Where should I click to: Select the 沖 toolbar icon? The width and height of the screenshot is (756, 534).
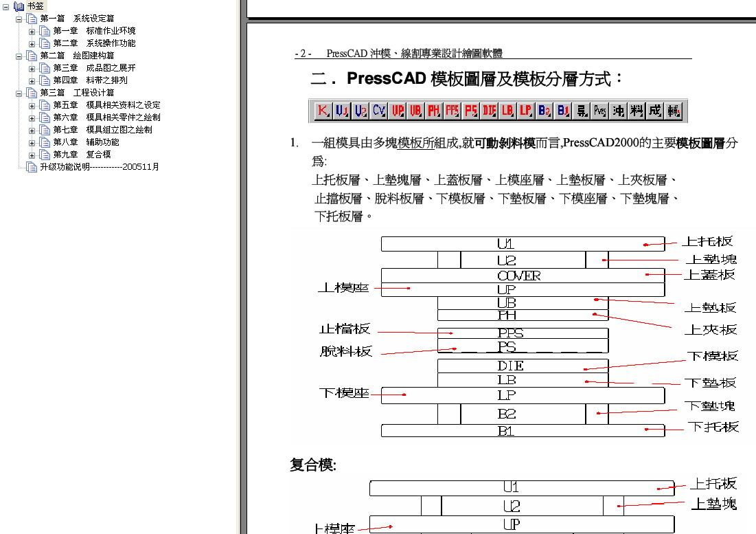click(617, 111)
